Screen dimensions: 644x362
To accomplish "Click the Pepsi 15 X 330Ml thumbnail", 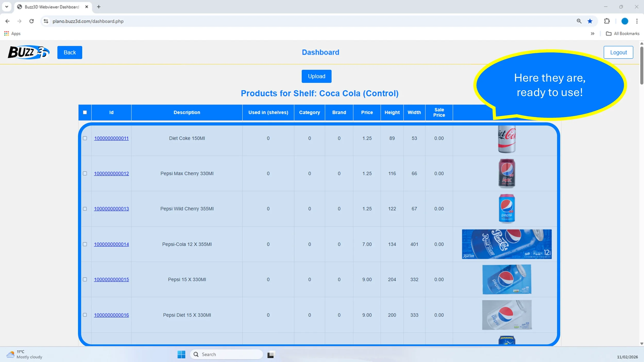I will [506, 279].
